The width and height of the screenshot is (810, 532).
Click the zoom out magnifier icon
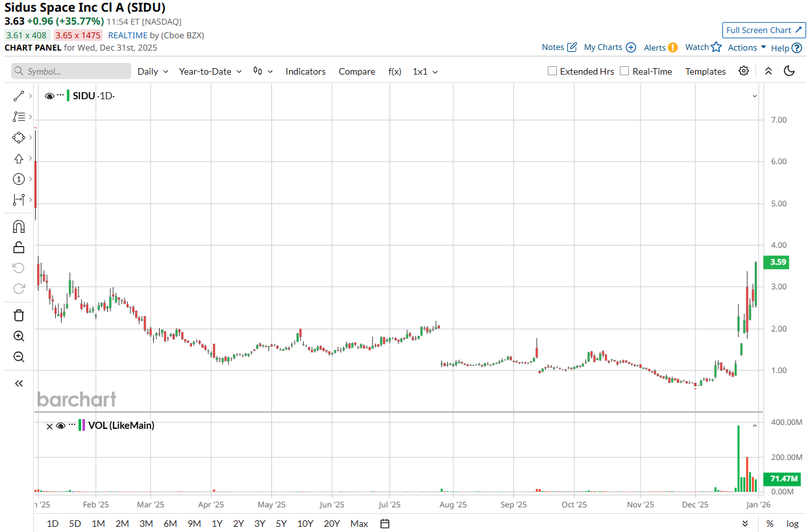[19, 357]
